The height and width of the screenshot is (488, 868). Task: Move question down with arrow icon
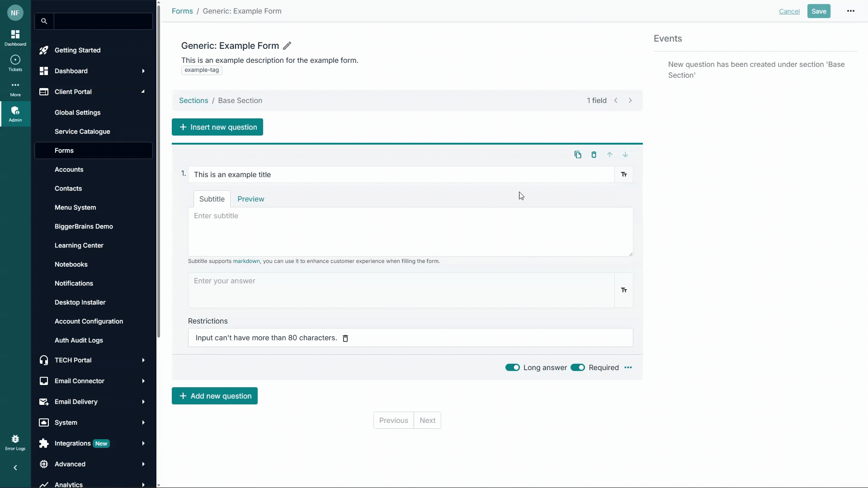[x=625, y=155]
